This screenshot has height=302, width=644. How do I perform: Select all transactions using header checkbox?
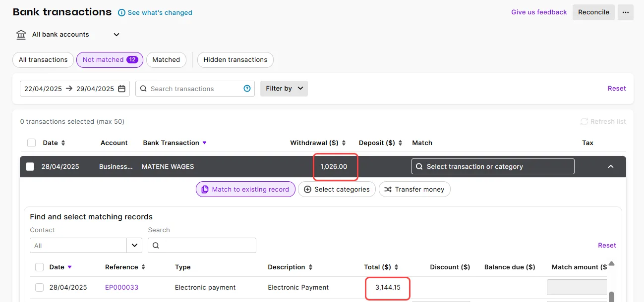click(31, 143)
